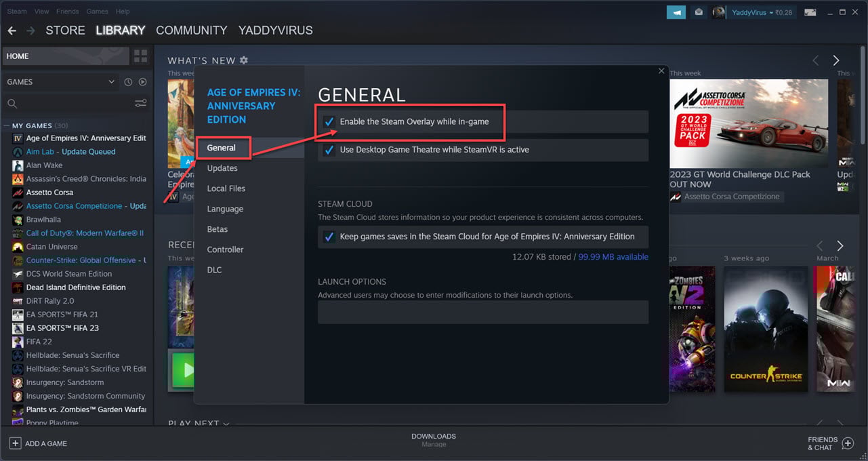Open the Controller settings tab
Image resolution: width=868 pixels, height=461 pixels.
[224, 249]
